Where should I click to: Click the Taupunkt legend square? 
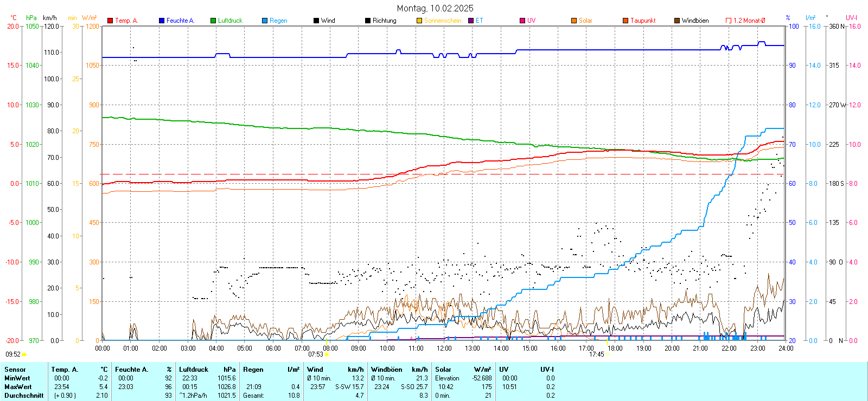pyautogui.click(x=626, y=21)
